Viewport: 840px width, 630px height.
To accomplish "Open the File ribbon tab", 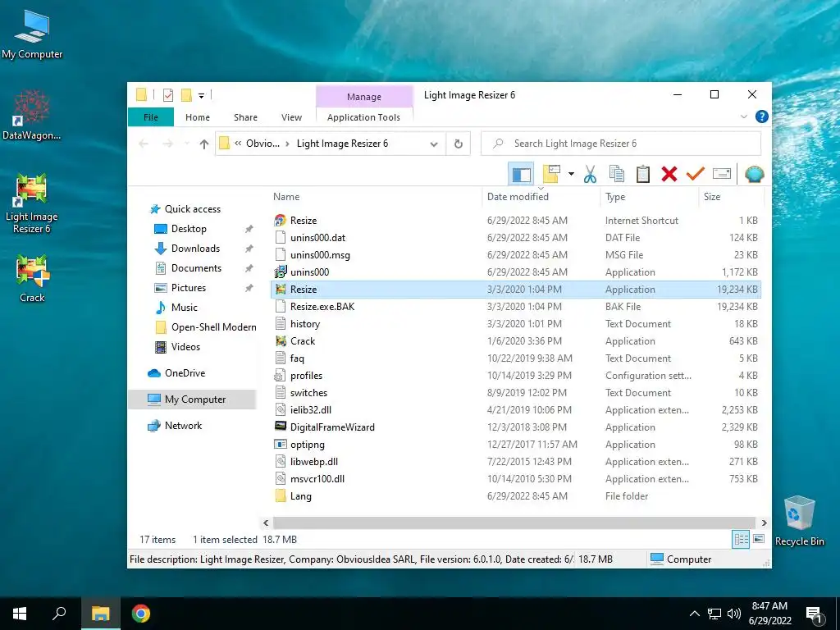I will tap(151, 117).
